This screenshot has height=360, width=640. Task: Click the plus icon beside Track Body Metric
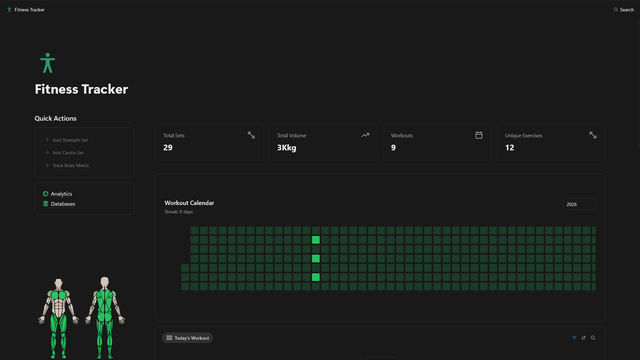(47, 165)
